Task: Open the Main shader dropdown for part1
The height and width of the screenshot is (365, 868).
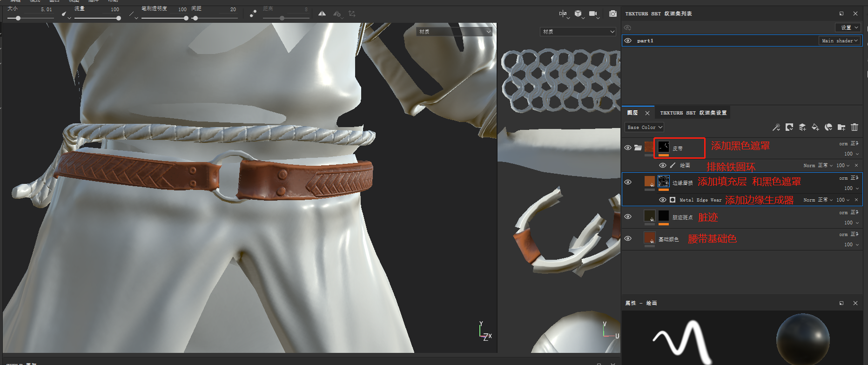Action: pos(840,41)
